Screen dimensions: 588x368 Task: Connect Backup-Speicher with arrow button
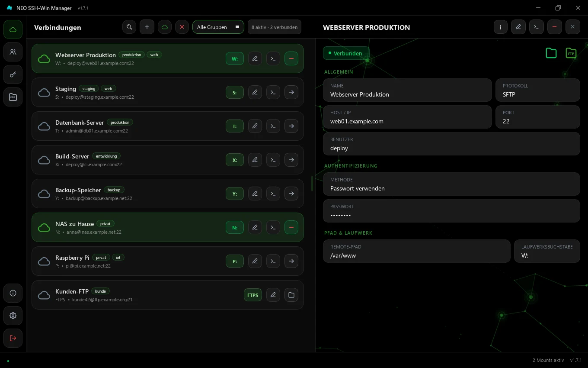click(291, 194)
